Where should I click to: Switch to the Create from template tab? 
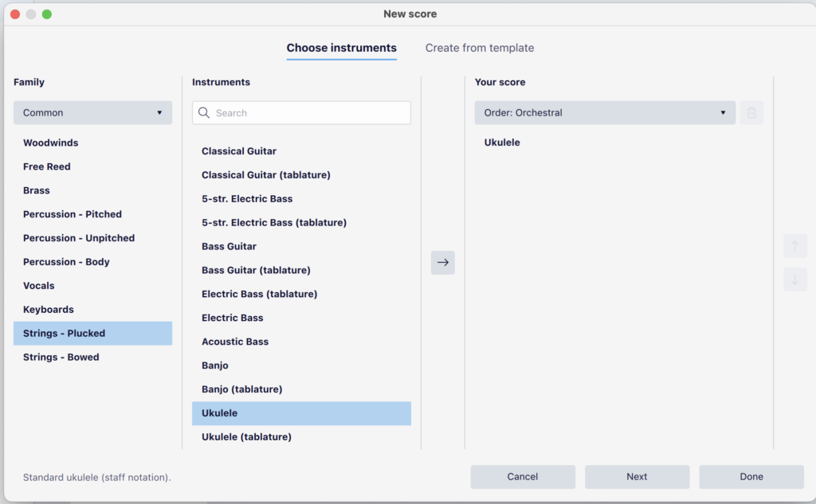tap(479, 48)
